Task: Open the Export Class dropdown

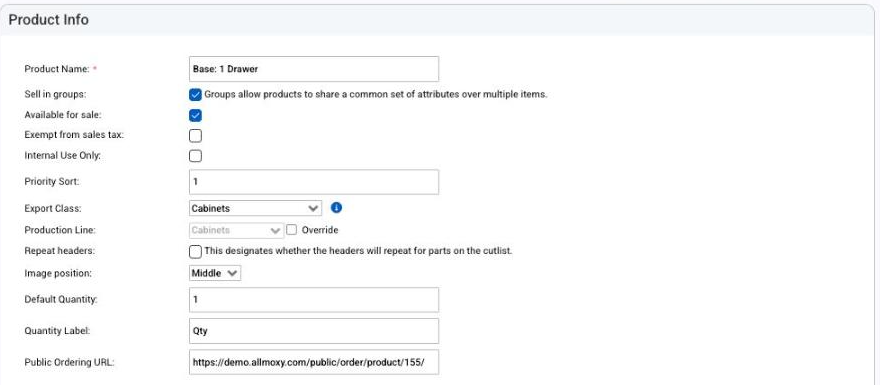Action: click(255, 208)
